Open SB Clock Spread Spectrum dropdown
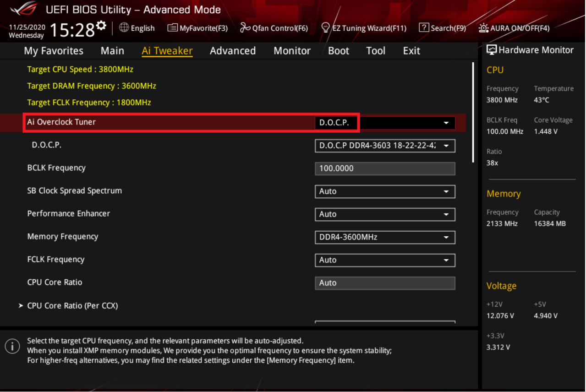586x392 pixels. [385, 191]
